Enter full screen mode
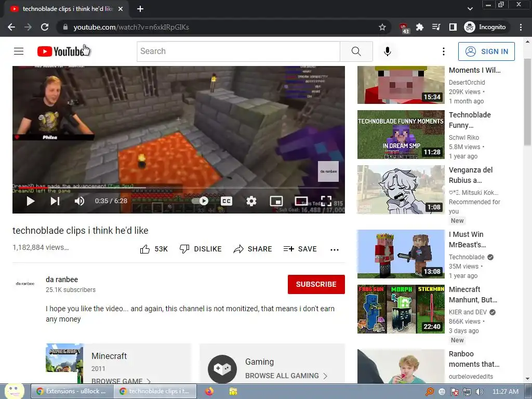 326,201
